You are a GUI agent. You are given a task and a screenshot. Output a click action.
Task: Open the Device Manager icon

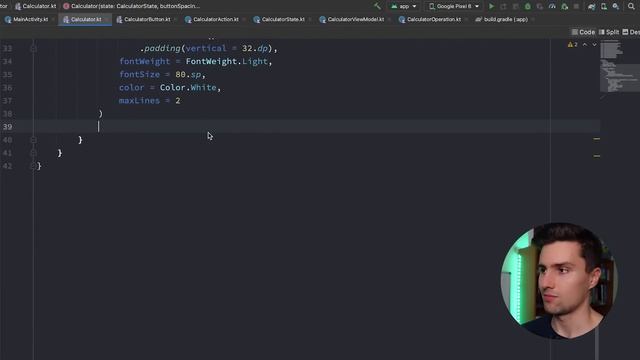[x=604, y=6]
